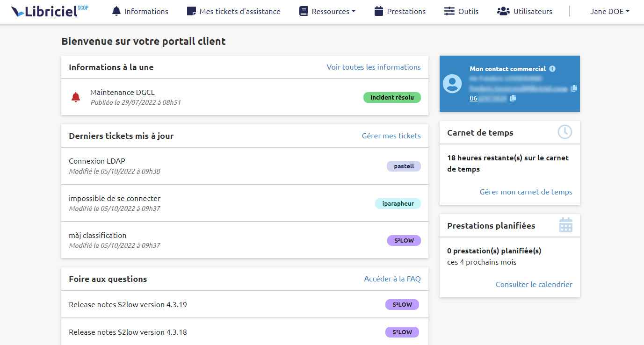Click the iparapheur product badge
The image size is (644, 345).
point(398,203)
